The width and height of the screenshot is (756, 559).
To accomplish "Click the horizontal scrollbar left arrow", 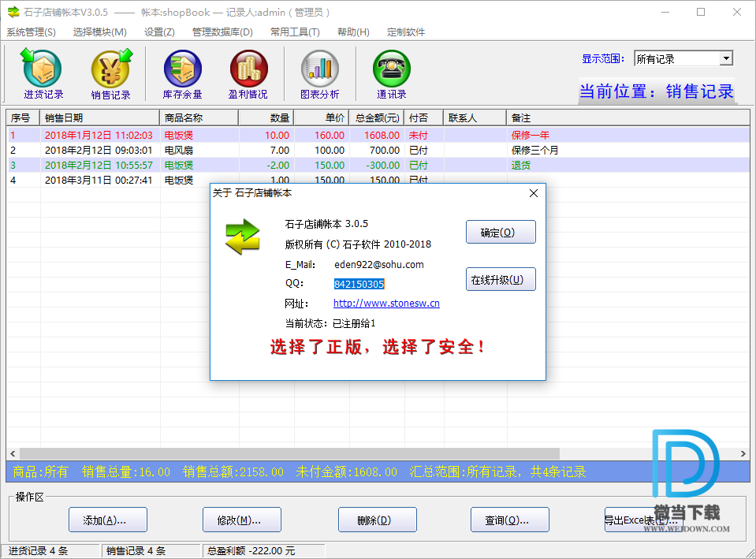I will [x=13, y=453].
